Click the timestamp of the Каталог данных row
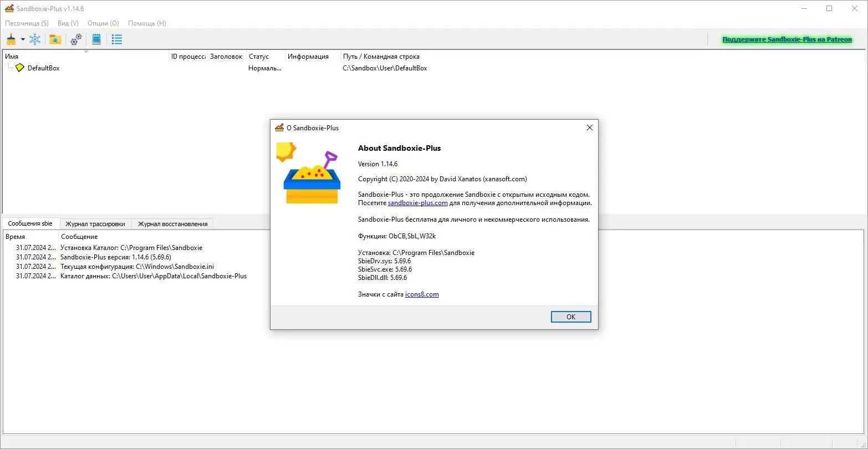Image resolution: width=868 pixels, height=449 pixels. [x=36, y=275]
